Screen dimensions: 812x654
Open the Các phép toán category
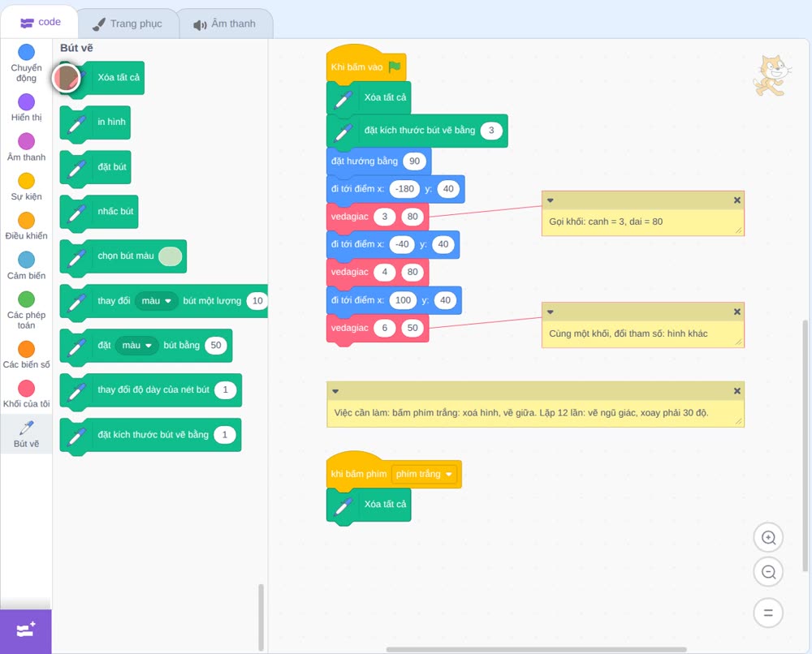[27, 311]
